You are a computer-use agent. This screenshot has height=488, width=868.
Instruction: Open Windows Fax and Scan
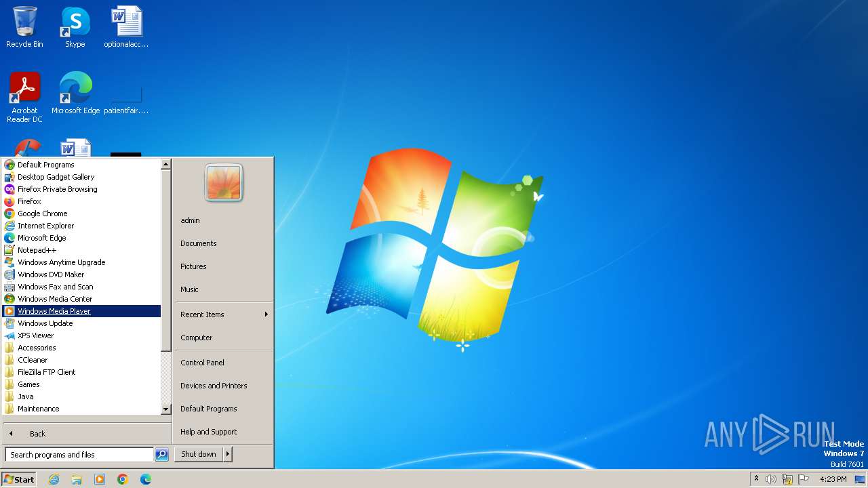pos(81,287)
